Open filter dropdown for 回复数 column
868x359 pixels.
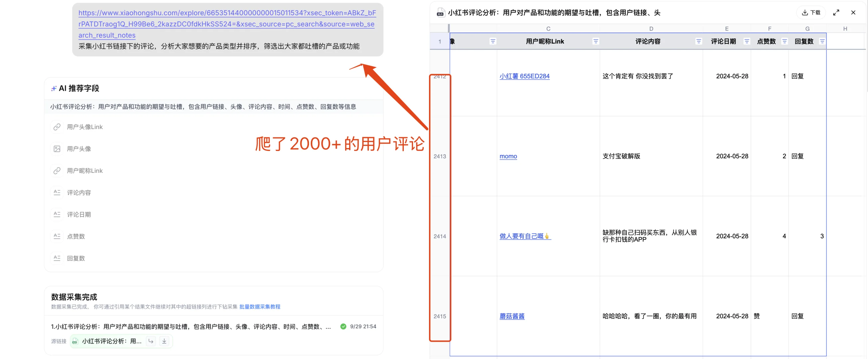point(822,41)
